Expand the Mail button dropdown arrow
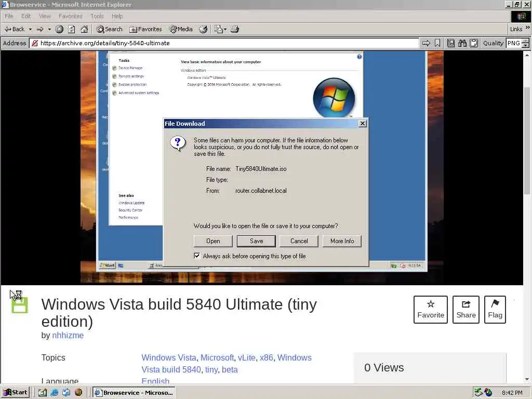Screen dimensions: 532x399 click(x=225, y=29)
